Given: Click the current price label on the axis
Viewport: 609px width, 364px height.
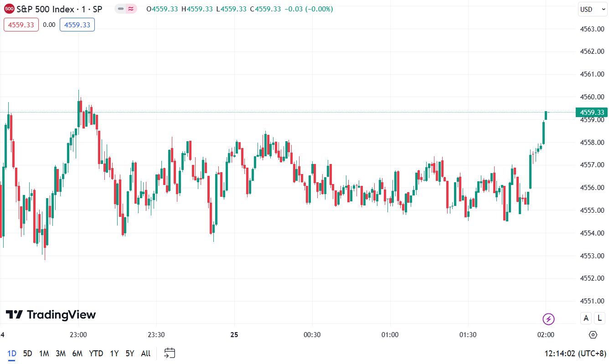Looking at the screenshot, I should (591, 112).
